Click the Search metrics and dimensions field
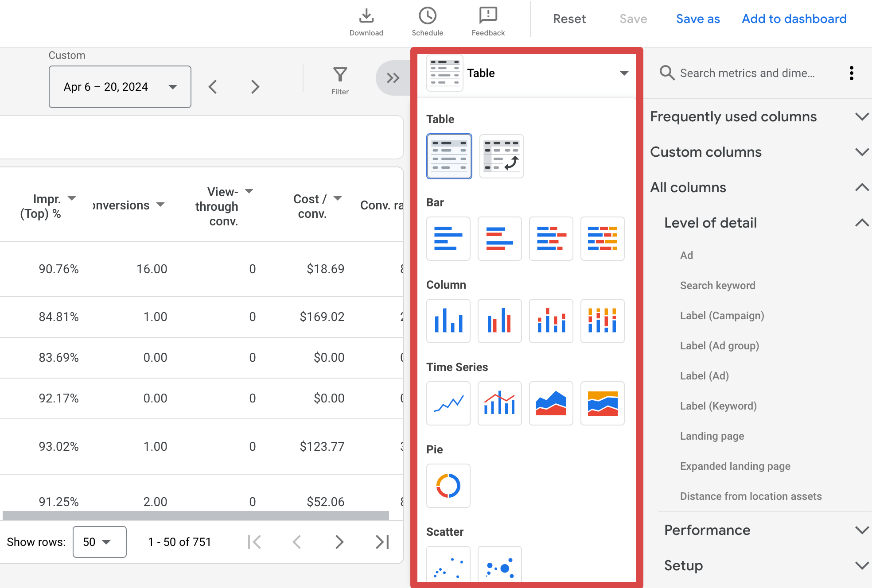Viewport: 872px width, 588px height. pyautogui.click(x=747, y=73)
